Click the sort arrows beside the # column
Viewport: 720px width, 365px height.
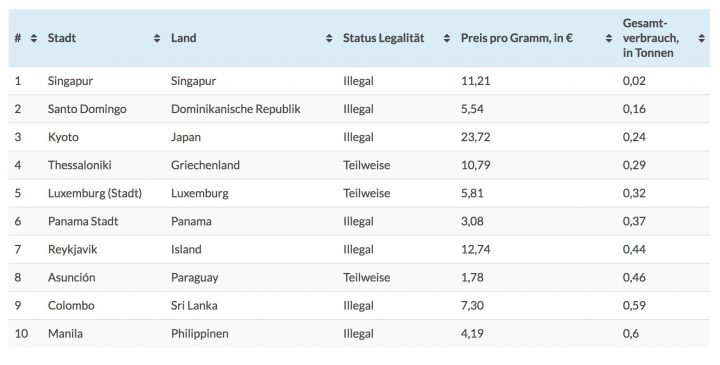coord(34,38)
